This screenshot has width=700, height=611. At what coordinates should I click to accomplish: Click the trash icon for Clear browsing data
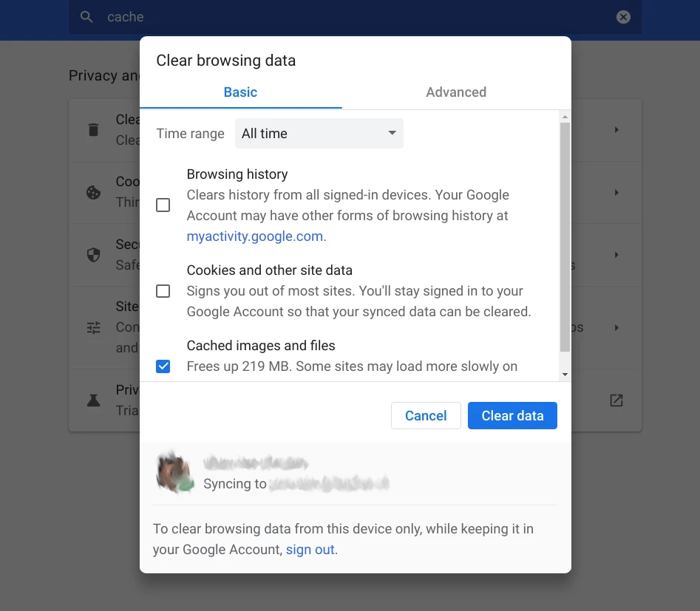click(x=92, y=129)
